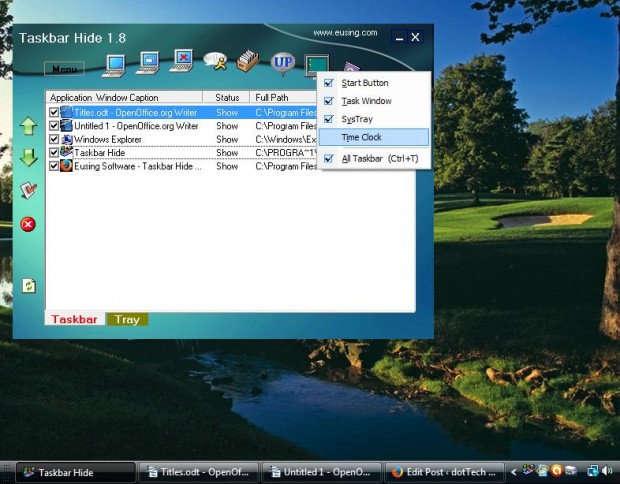
Task: Click the blue laptop screen toolbar icon
Action: pyautogui.click(x=114, y=65)
